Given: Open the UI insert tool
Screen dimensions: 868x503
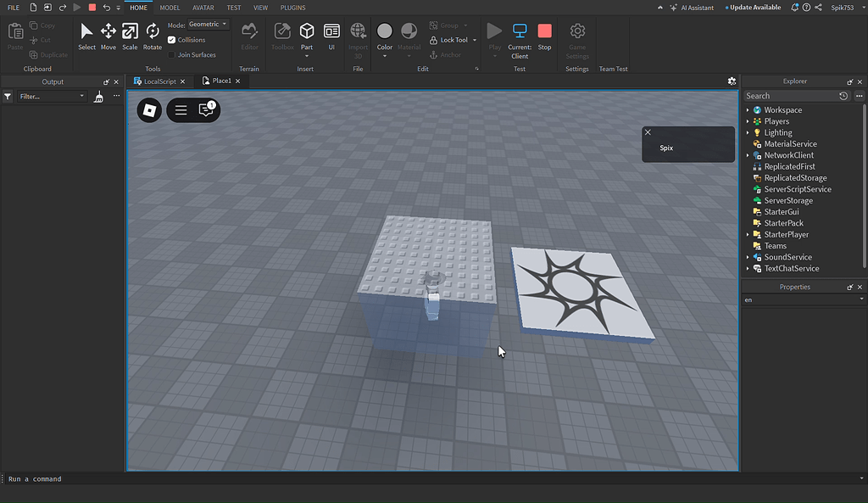Looking at the screenshot, I should click(x=331, y=37).
